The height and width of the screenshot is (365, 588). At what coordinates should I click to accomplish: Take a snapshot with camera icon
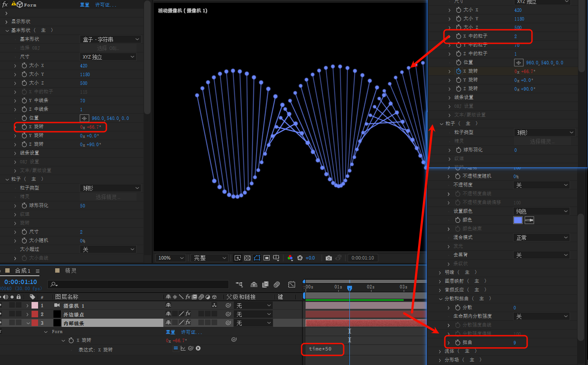pos(329,258)
